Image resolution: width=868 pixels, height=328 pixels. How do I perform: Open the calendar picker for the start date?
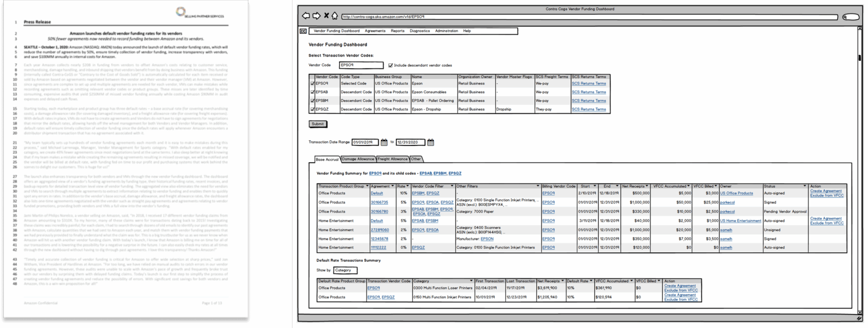[x=384, y=142]
